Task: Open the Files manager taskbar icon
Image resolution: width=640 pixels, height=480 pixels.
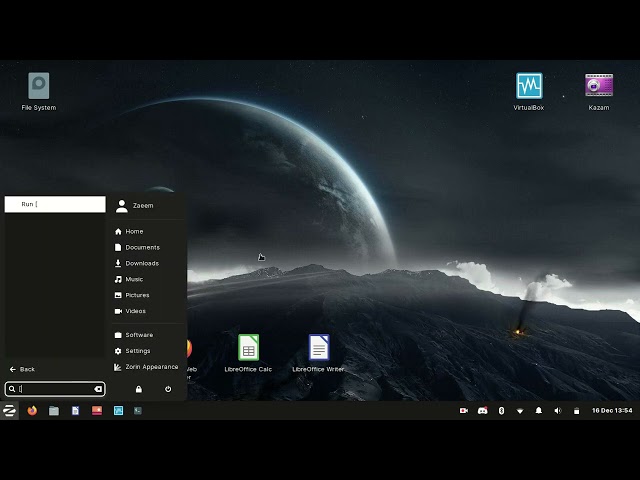Action: pyautogui.click(x=54, y=411)
